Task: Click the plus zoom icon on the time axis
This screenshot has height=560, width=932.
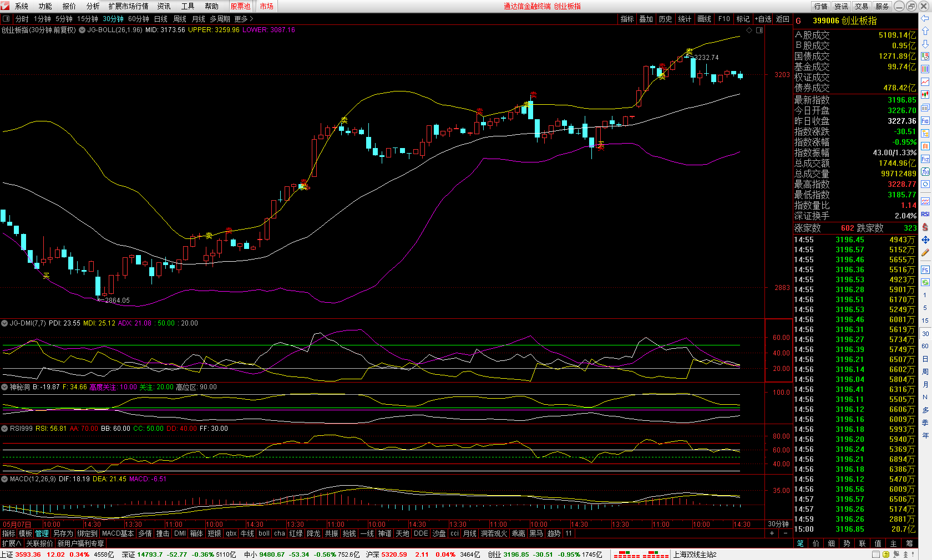Action: click(772, 533)
